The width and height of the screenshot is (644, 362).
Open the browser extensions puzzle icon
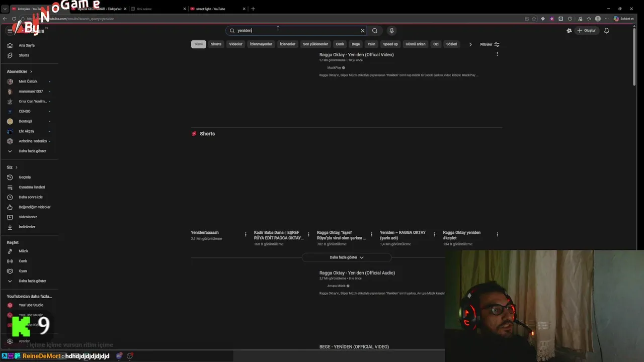click(570, 19)
